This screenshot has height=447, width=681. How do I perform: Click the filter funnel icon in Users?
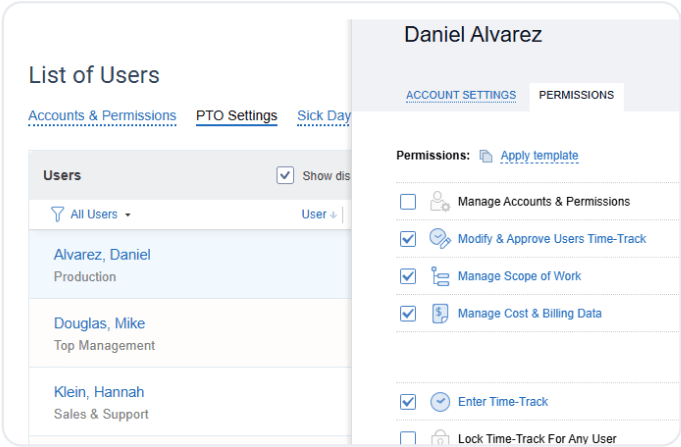pos(58,214)
